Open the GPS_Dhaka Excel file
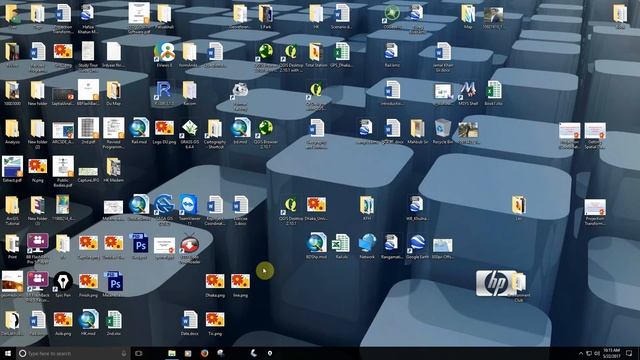 click(342, 52)
